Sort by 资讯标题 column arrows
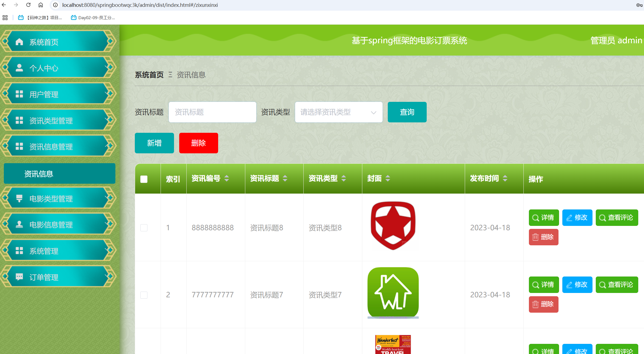This screenshot has width=644, height=354. pos(285,179)
